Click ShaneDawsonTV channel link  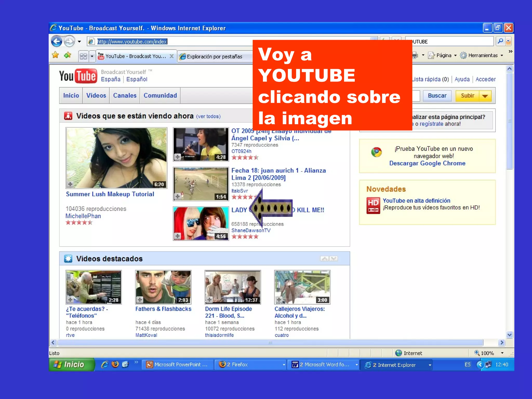coord(251,230)
